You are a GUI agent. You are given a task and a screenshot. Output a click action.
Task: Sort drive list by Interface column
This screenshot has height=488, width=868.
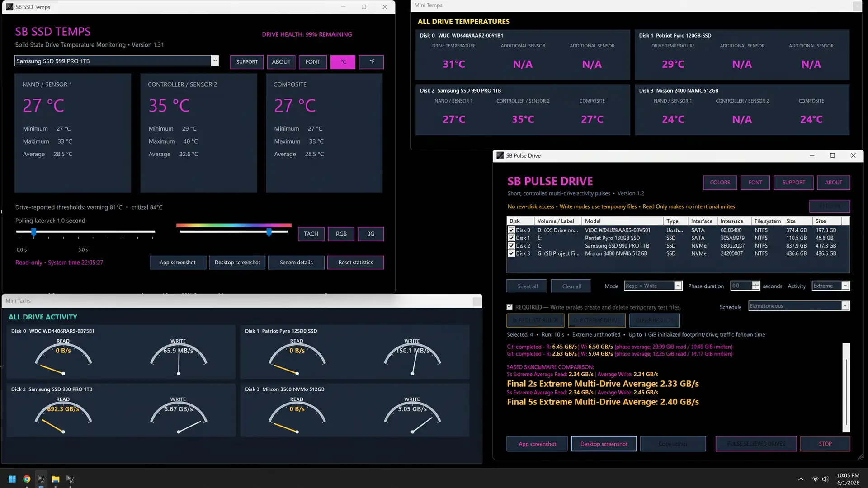point(703,221)
